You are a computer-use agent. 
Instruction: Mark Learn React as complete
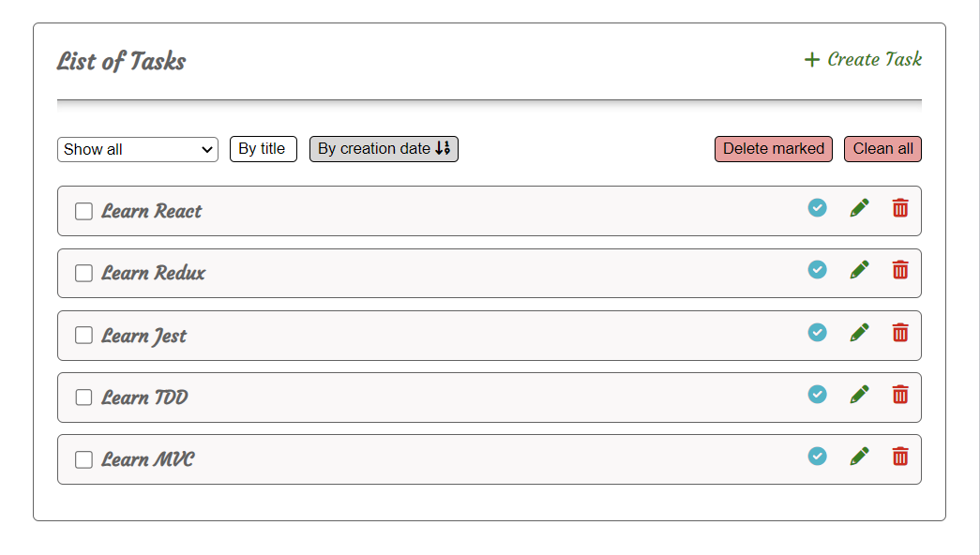pyautogui.click(x=818, y=207)
